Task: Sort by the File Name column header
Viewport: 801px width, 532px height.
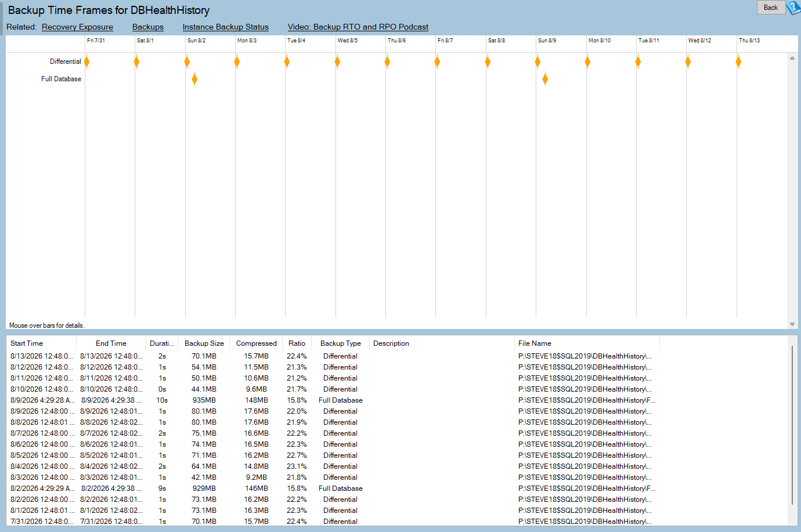Action: point(587,343)
